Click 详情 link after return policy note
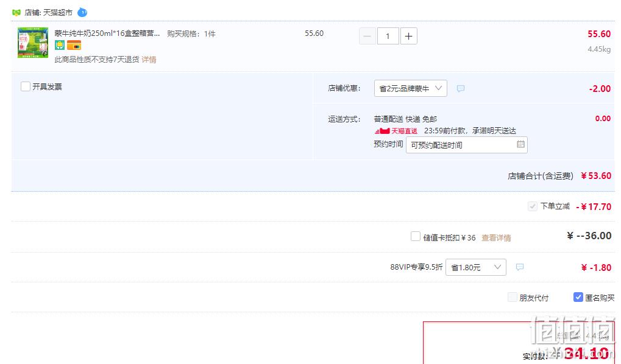This screenshot has width=621, height=364. [149, 60]
